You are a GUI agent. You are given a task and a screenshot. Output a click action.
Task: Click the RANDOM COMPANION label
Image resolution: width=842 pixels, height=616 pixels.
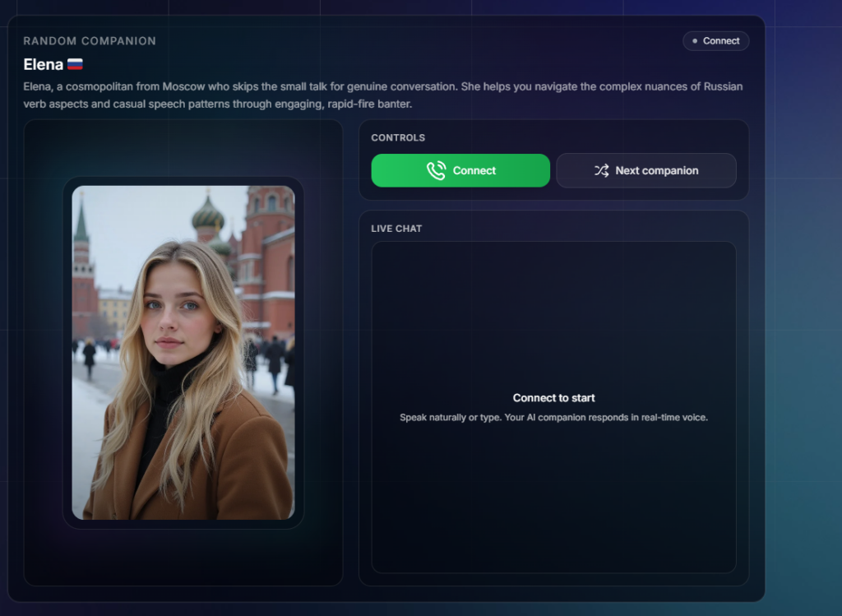90,41
